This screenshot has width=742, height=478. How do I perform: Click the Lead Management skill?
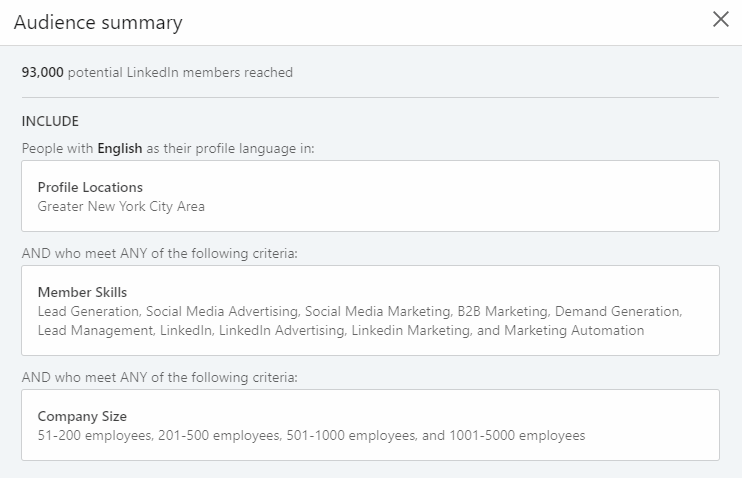click(93, 330)
